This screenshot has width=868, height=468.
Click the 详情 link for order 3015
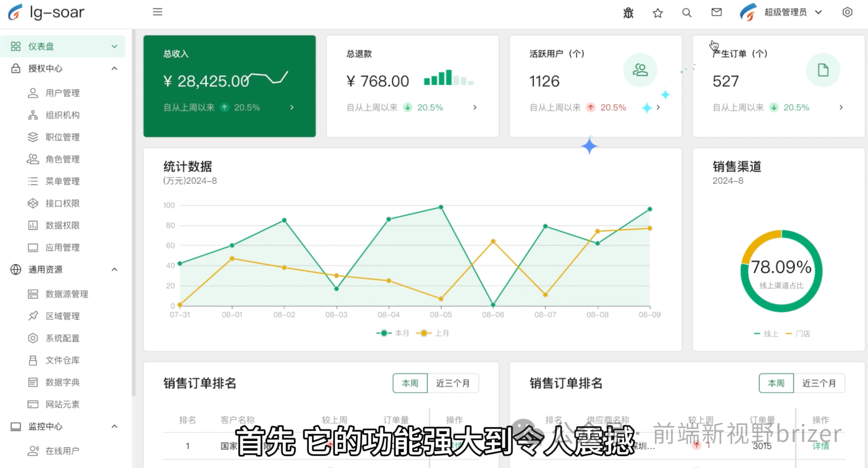point(821,446)
